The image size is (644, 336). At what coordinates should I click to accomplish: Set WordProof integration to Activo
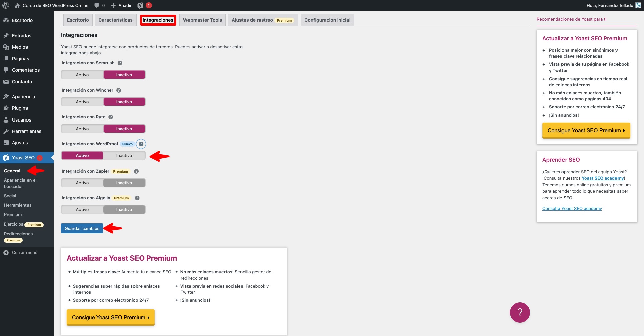point(82,156)
